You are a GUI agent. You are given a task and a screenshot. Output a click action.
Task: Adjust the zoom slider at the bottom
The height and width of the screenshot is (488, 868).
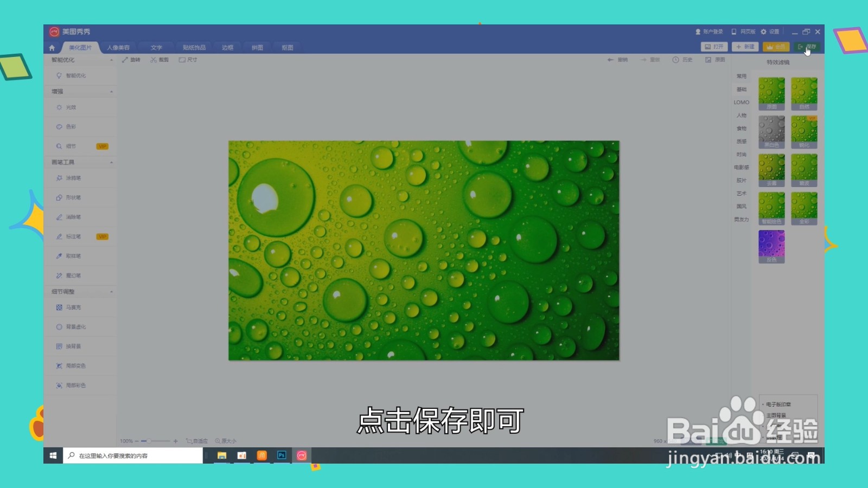tap(148, 441)
